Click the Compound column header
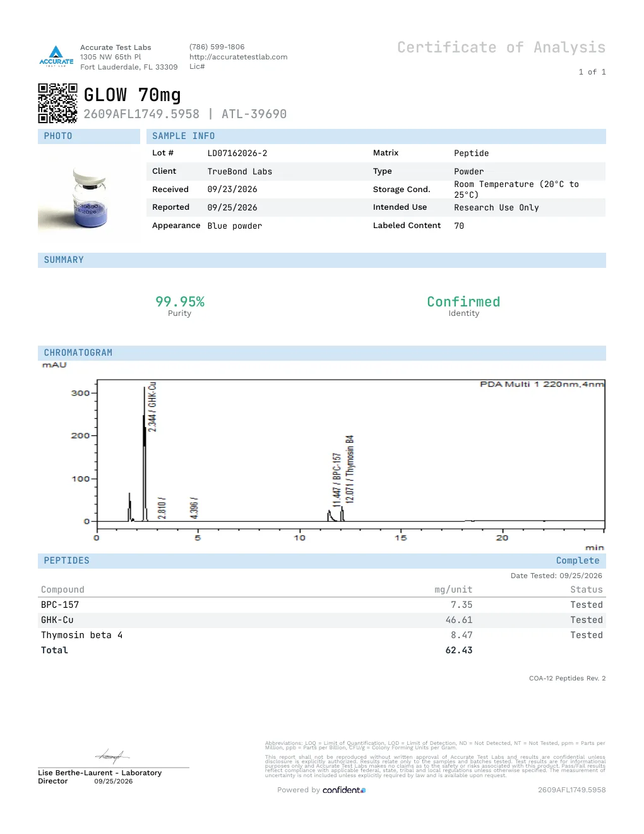The image size is (644, 834). (x=63, y=590)
